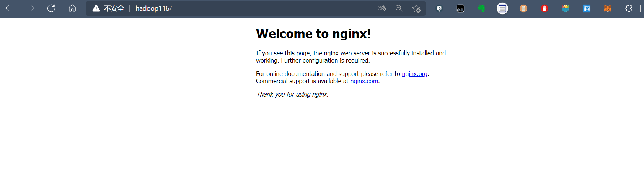Follow the nginx.org documentation link
The height and width of the screenshot is (174, 644).
414,74
